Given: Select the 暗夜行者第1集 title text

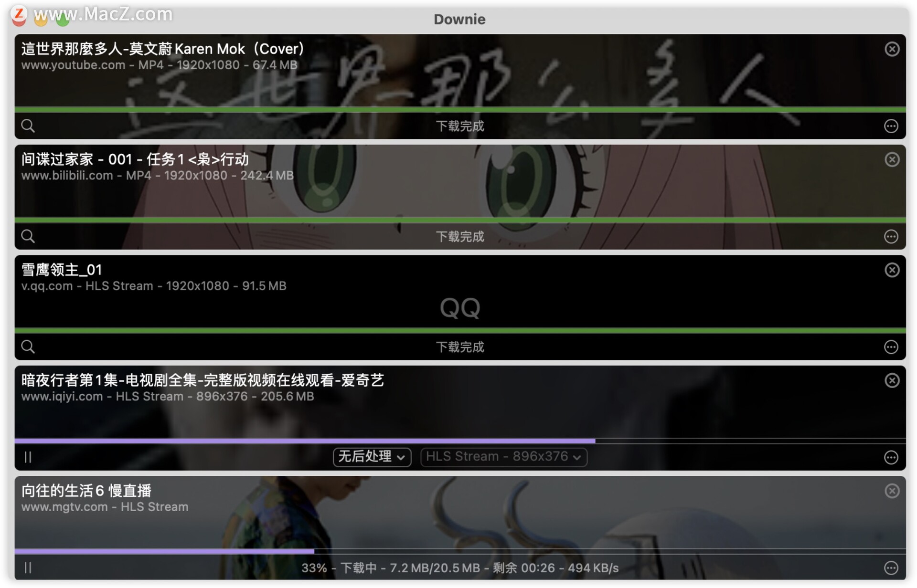Looking at the screenshot, I should (203, 380).
